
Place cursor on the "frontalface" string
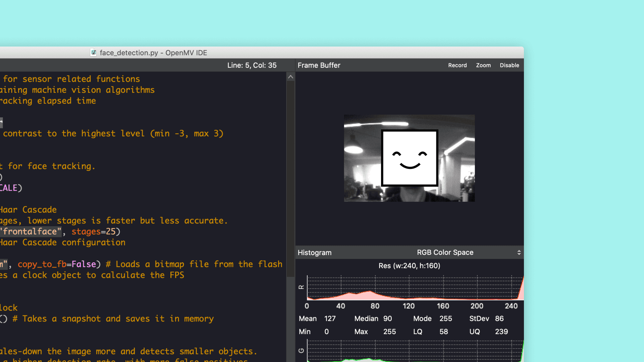(31, 232)
